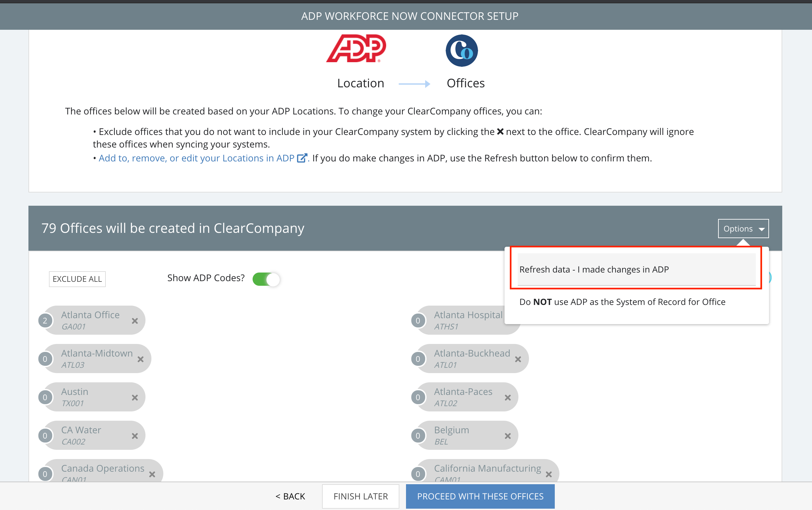Click the 'Show ADP Codes?' label
812x510 pixels.
pyautogui.click(x=206, y=278)
